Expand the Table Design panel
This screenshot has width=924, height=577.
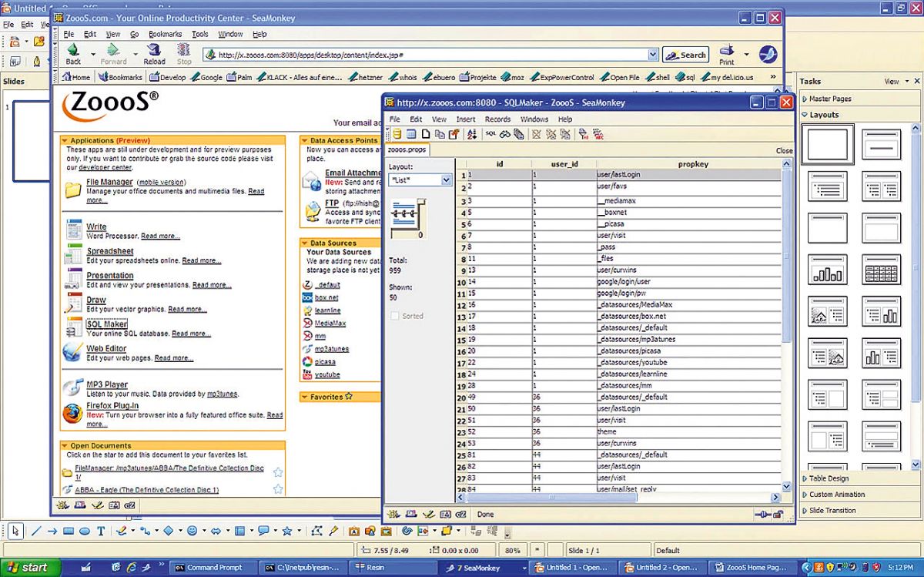829,478
